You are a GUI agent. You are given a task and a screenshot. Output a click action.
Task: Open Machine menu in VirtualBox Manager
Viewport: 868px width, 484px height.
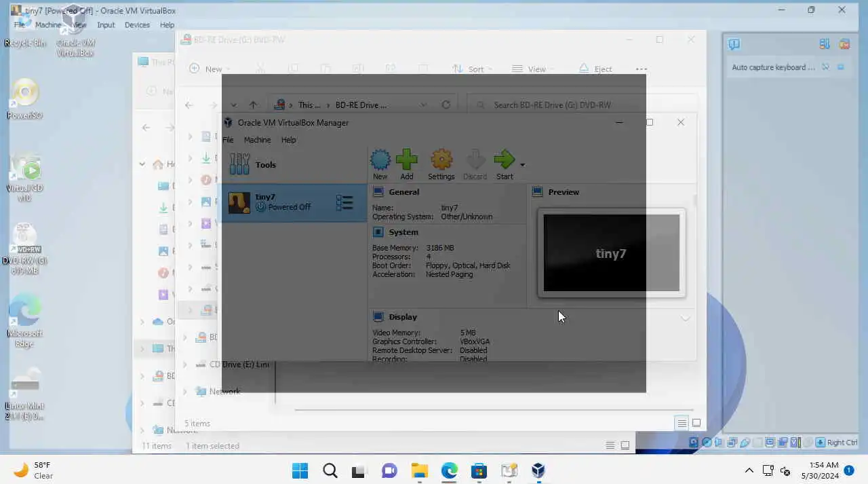point(257,140)
